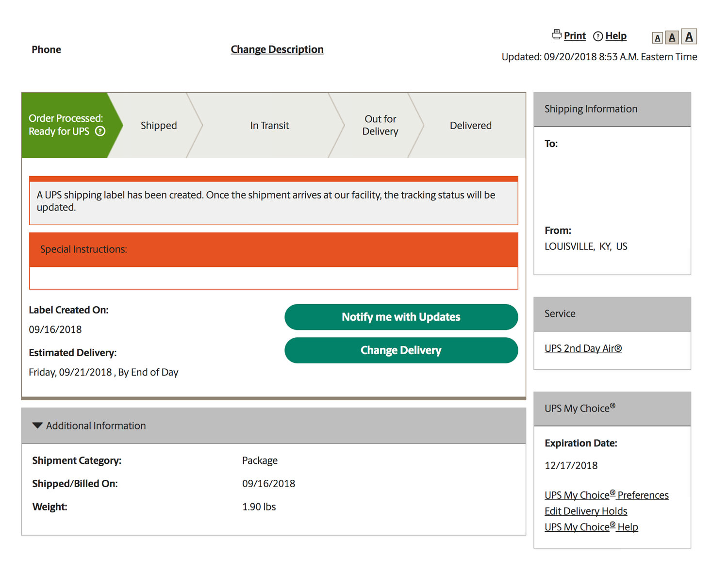Screen dimensions: 728x573
Task: Click the Special Instructions orange header
Action: click(x=274, y=249)
